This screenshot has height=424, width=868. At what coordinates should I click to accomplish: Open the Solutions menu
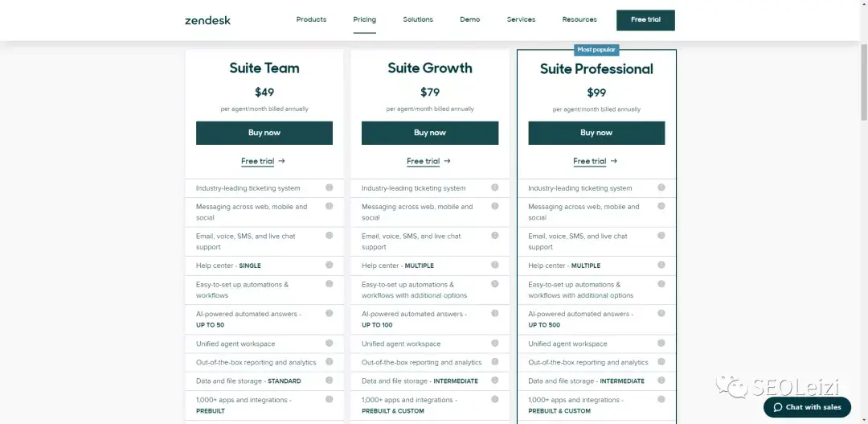(418, 19)
